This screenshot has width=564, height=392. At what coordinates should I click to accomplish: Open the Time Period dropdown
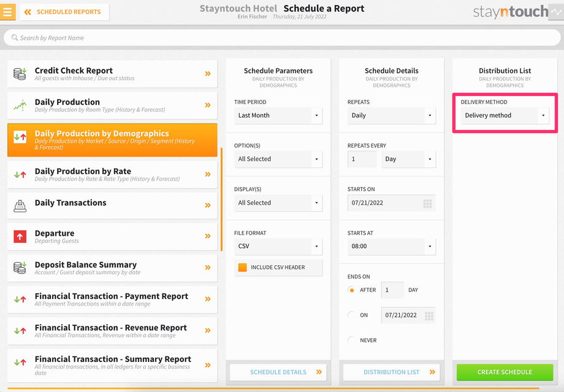point(278,115)
